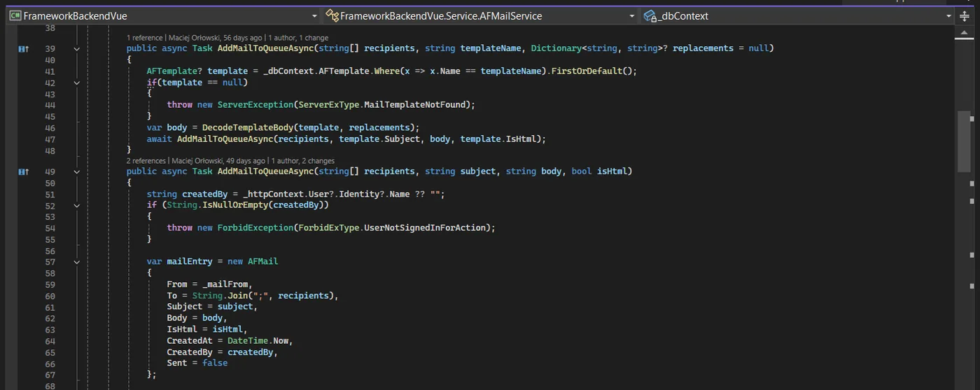Collapse the if block at line 42

click(x=76, y=83)
